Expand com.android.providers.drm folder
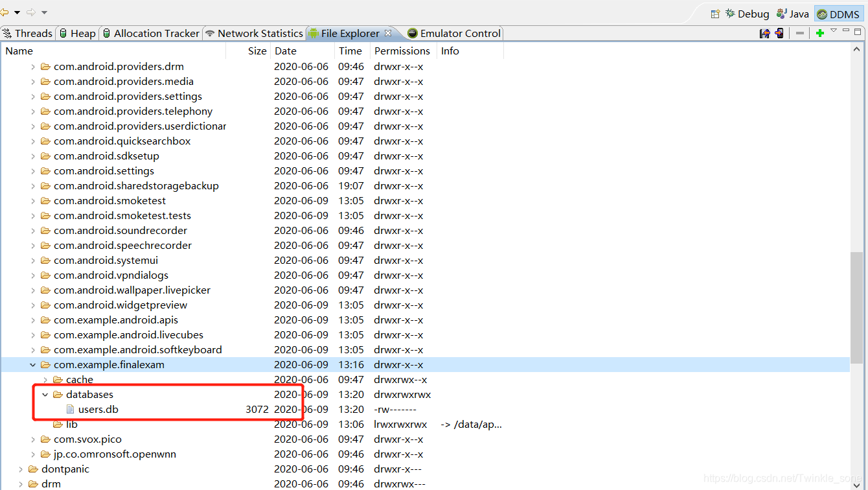This screenshot has width=868, height=490. (33, 67)
